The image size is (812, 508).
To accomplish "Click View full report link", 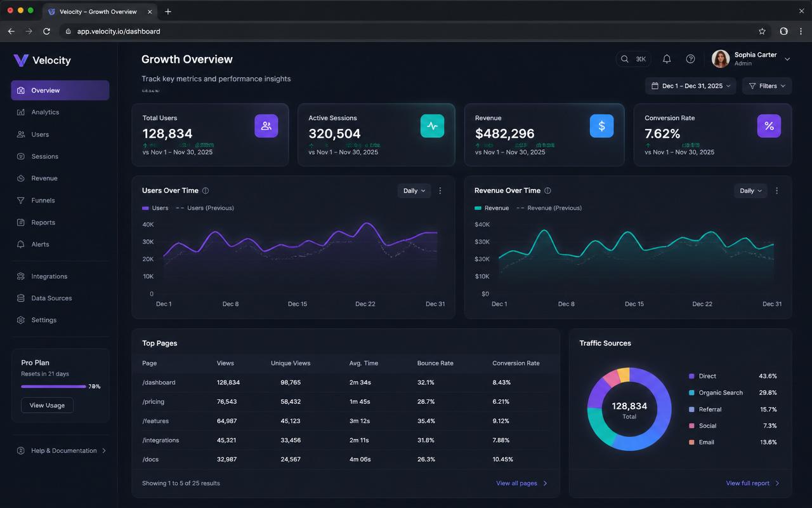I will (752, 483).
